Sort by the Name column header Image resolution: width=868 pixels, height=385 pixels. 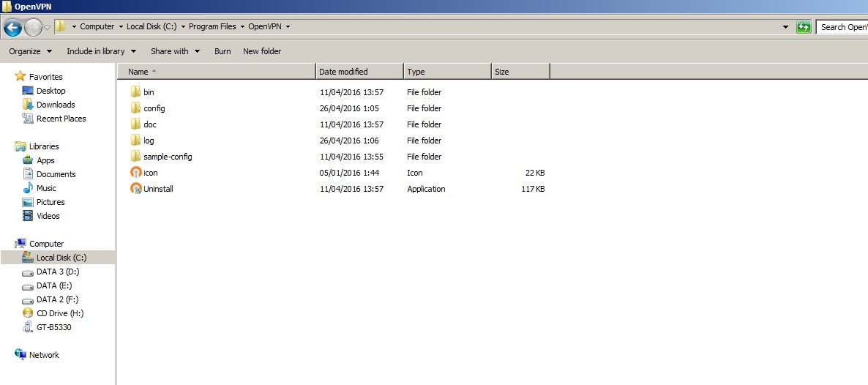click(x=217, y=72)
